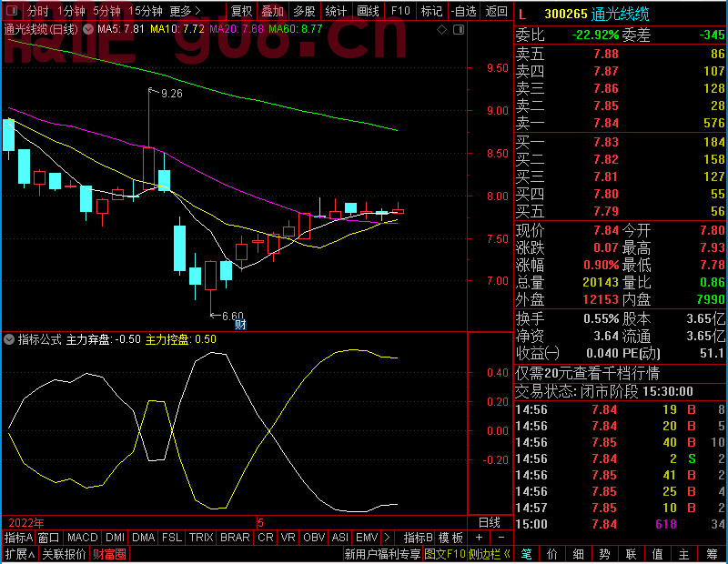Select the 价 price distribution tab
Image resolution: width=728 pixels, height=564 pixels.
[x=552, y=554]
